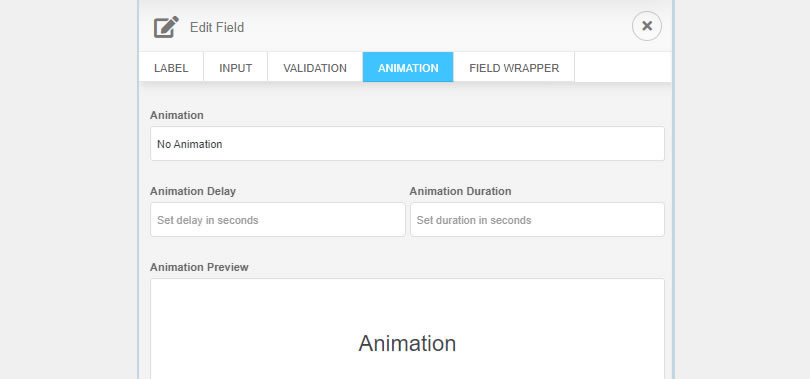The image size is (810, 379).
Task: Close the Edit Field dialog
Action: (x=647, y=26)
